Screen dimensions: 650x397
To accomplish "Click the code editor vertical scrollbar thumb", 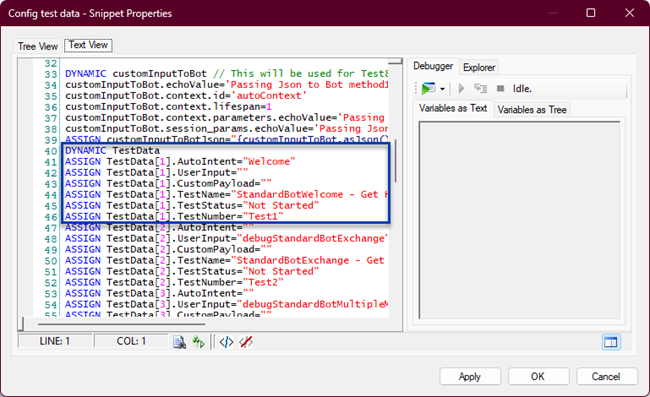I will click(396, 161).
